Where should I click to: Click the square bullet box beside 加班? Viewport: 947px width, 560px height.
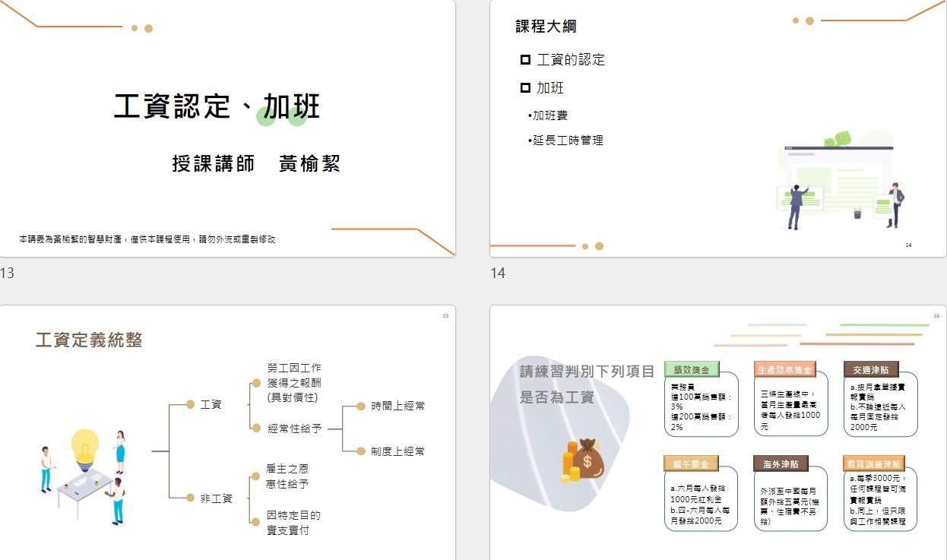tap(525, 88)
